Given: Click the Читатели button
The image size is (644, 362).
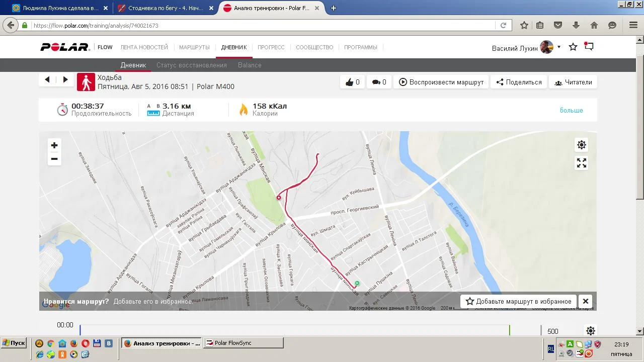Looking at the screenshot, I should [573, 82].
